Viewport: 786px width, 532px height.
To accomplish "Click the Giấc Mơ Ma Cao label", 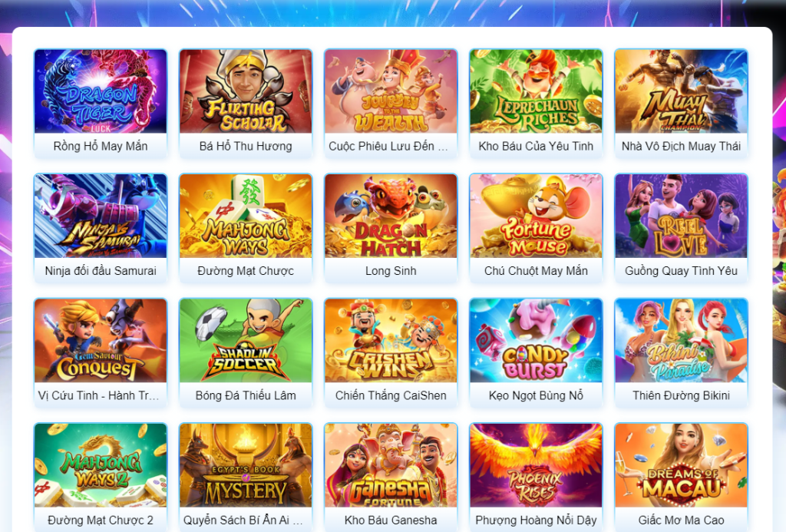I will coord(681,520).
